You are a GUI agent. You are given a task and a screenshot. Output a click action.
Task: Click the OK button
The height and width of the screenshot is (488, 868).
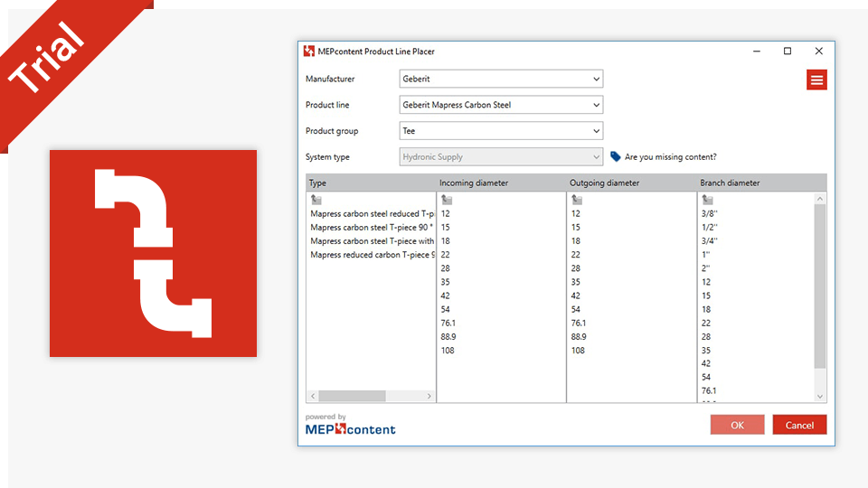point(738,425)
